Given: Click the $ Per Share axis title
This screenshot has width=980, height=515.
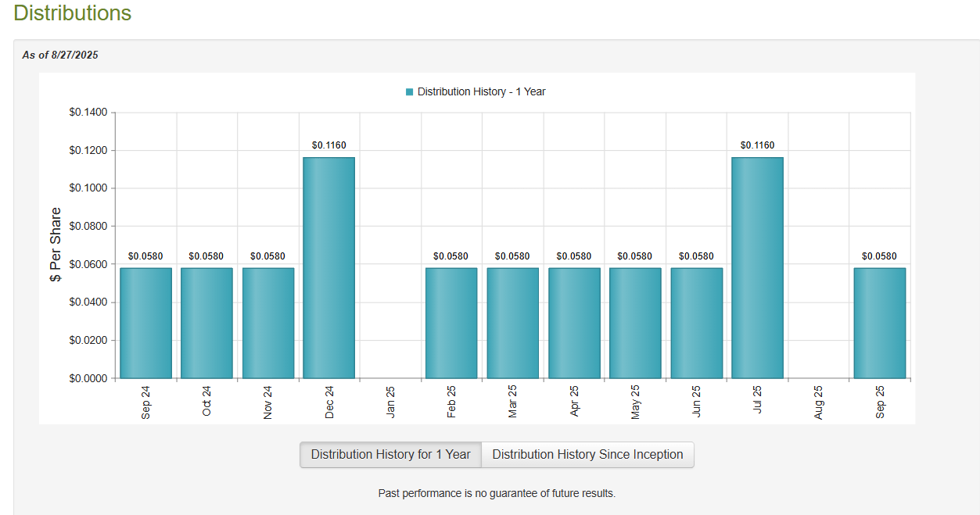Looking at the screenshot, I should tap(56, 245).
